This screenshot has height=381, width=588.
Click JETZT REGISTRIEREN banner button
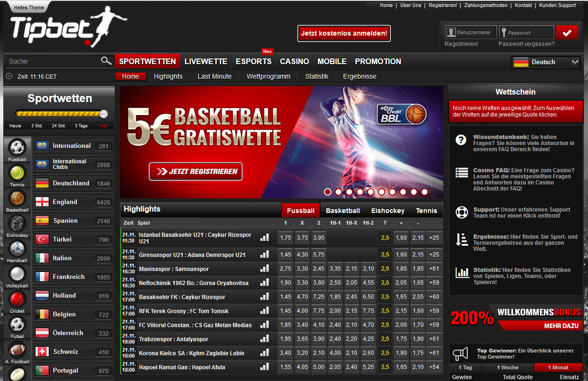196,171
